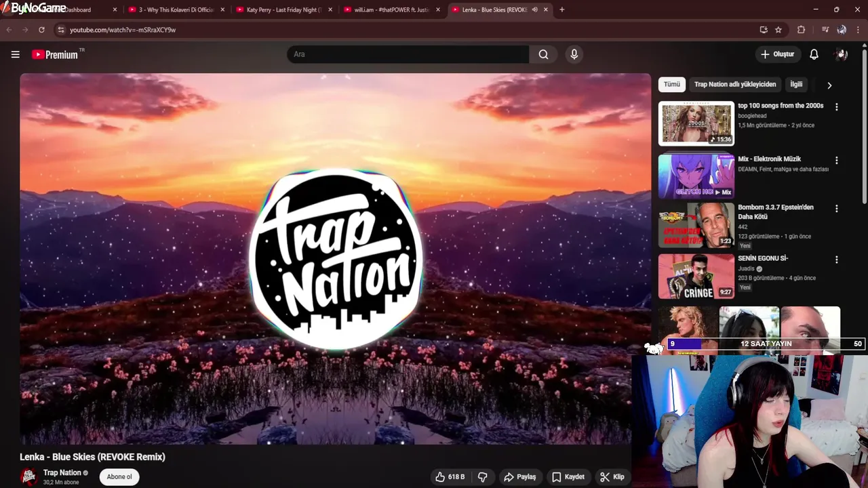Subscribe with the 'Abone ol' button

[119, 477]
